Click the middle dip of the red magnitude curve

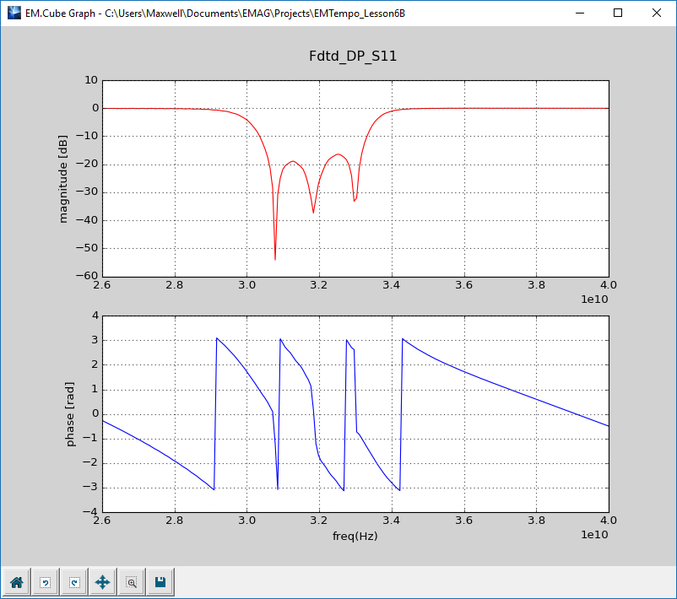pos(313,212)
